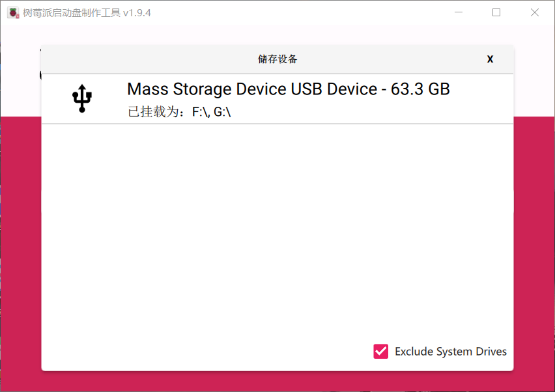This screenshot has height=392, width=555.
Task: Click the main window close X icon
Action: (x=534, y=12)
